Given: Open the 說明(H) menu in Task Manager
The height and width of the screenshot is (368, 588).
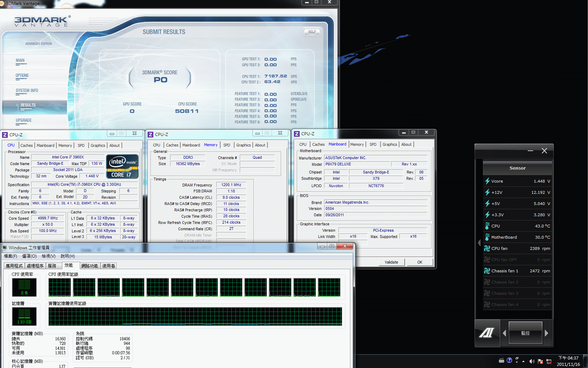Looking at the screenshot, I should (68, 256).
